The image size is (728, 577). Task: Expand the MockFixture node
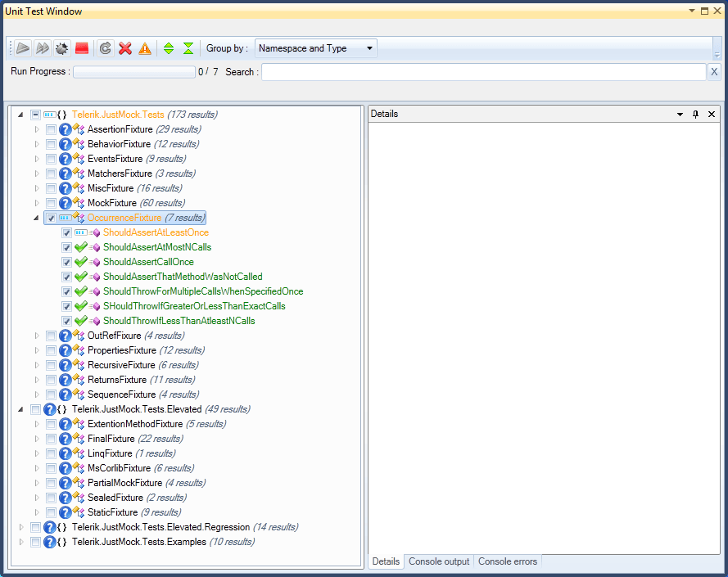tap(37, 203)
